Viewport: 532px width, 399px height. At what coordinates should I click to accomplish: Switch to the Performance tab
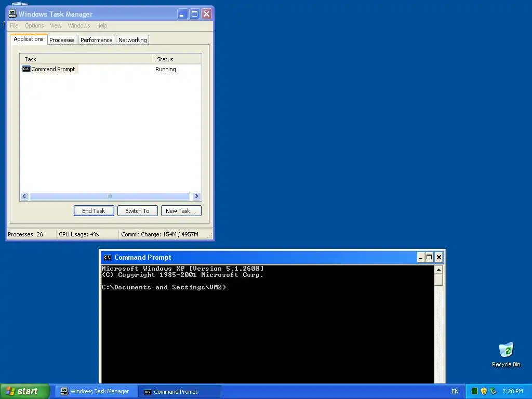[x=96, y=39]
